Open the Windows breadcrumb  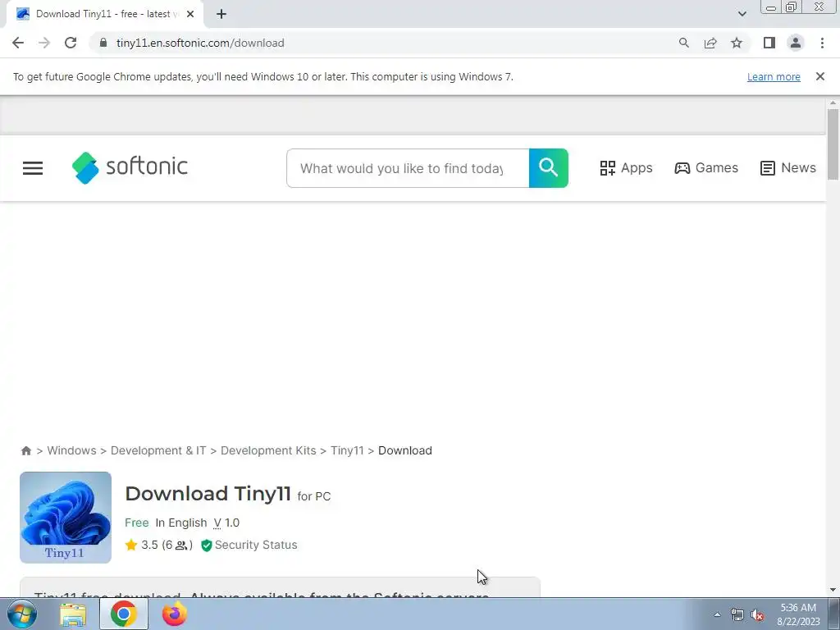(72, 450)
